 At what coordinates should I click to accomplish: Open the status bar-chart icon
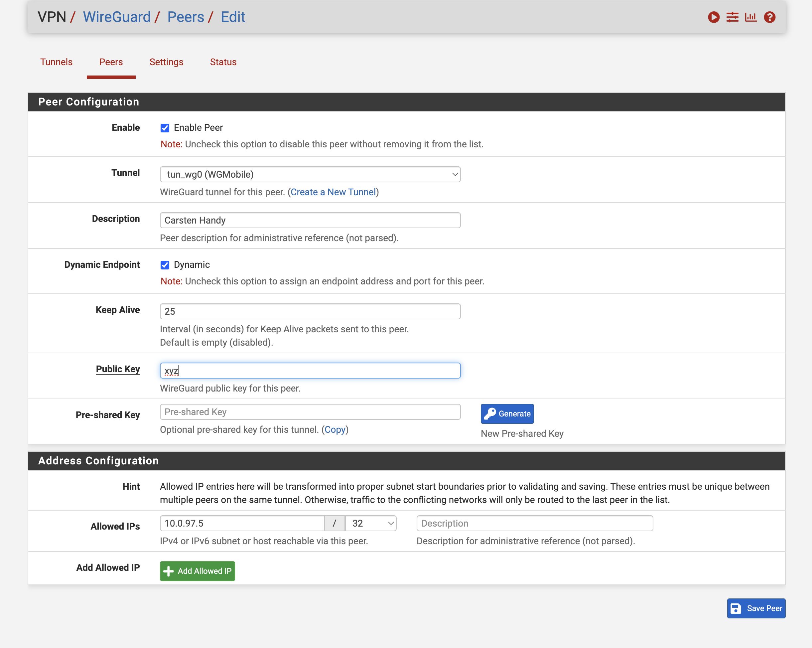[750, 17]
